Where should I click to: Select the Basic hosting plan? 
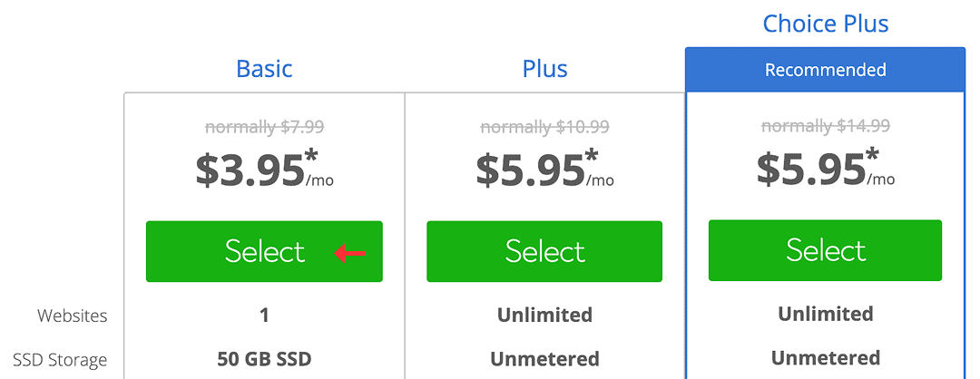coord(264,251)
